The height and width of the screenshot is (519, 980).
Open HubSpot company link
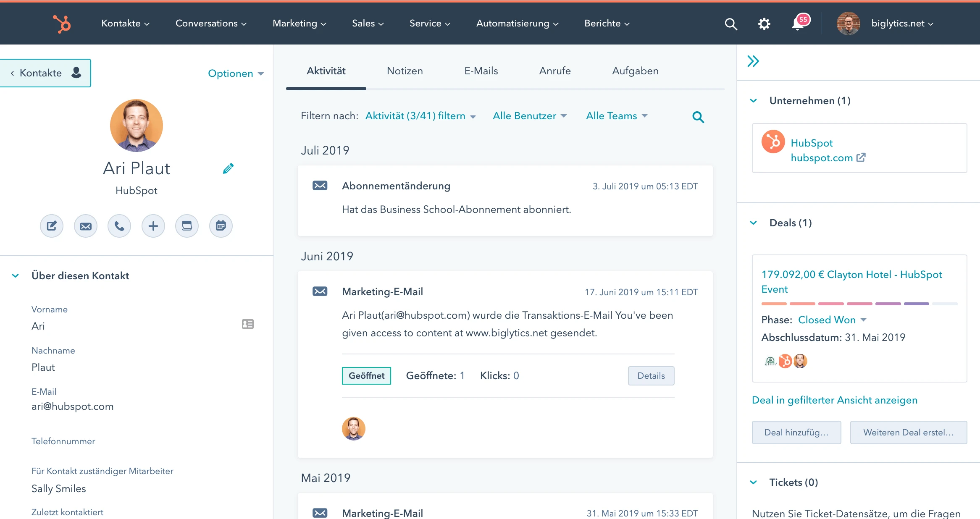pyautogui.click(x=812, y=143)
